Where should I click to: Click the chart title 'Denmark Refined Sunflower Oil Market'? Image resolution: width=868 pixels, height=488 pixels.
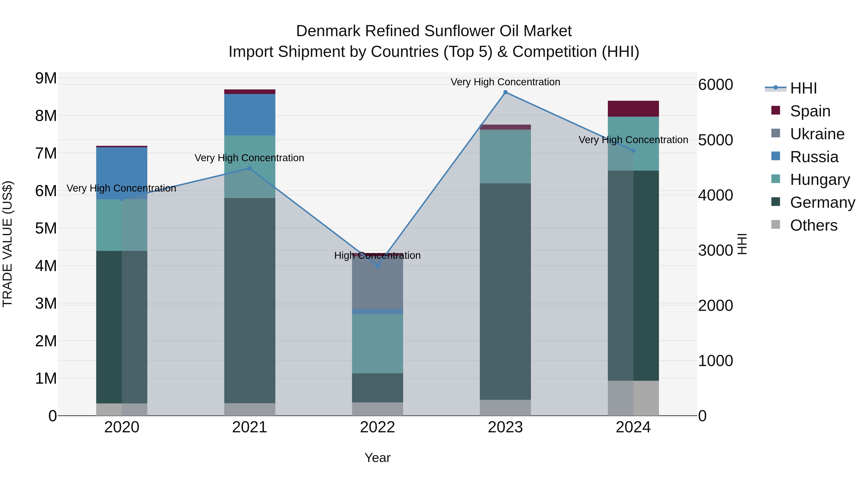pos(434,31)
